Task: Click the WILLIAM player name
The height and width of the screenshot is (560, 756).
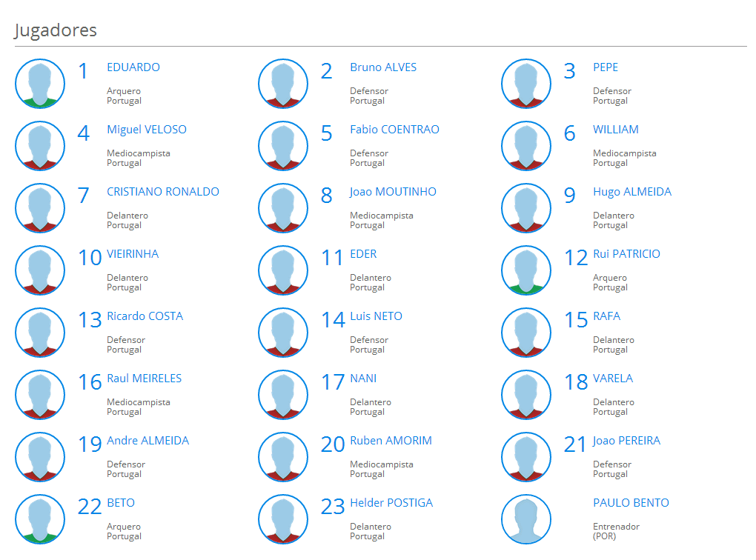Action: (x=615, y=130)
